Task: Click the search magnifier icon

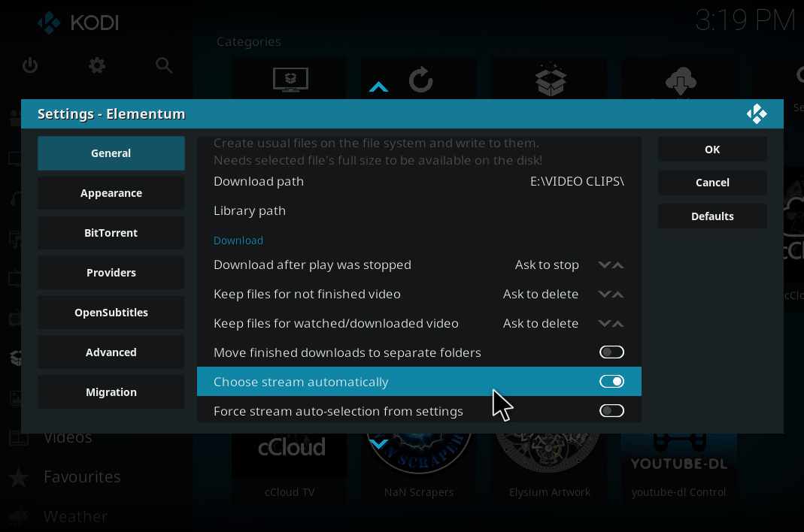Action: click(x=164, y=65)
